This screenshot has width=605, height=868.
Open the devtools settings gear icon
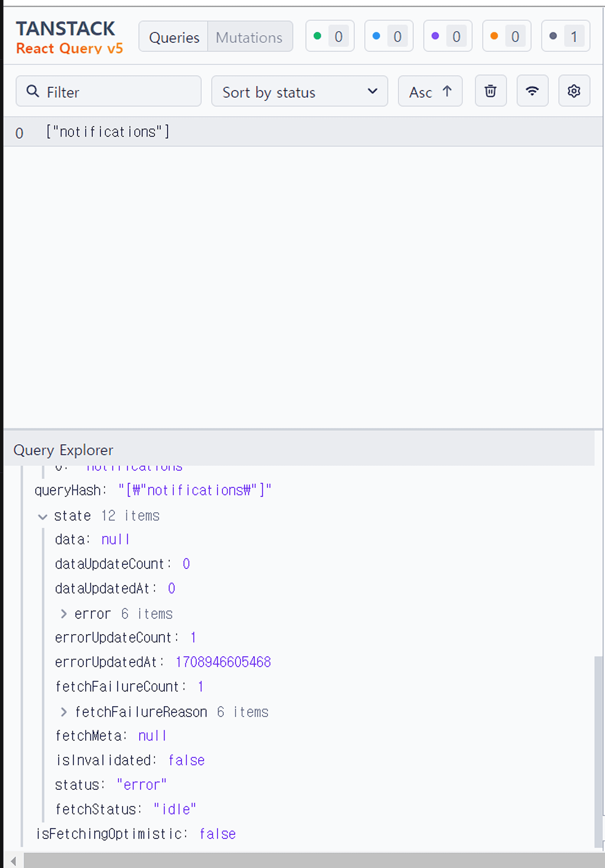pos(574,91)
